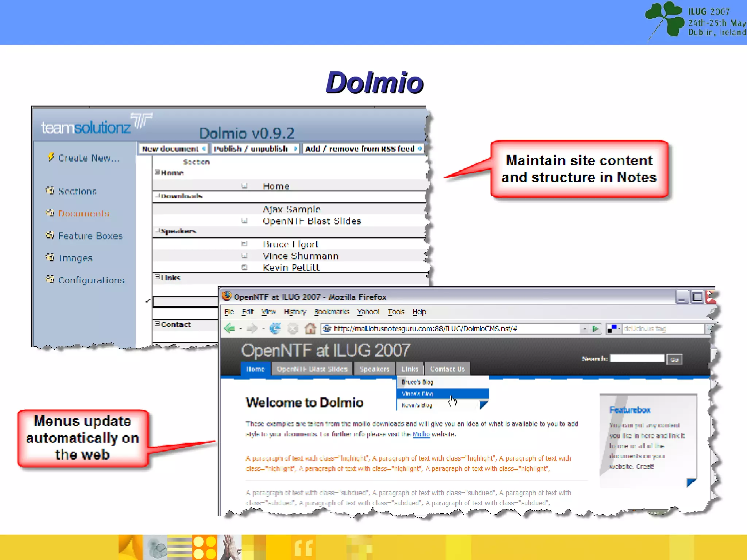Viewport: 747px width, 560px height.
Task: Switch to the Speakers tab
Action: pos(374,369)
